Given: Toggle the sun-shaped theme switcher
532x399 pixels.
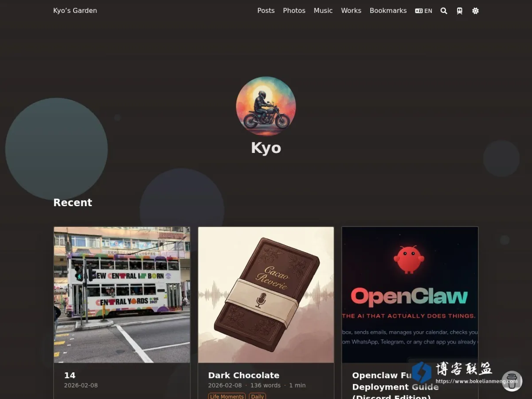Looking at the screenshot, I should coord(475,11).
